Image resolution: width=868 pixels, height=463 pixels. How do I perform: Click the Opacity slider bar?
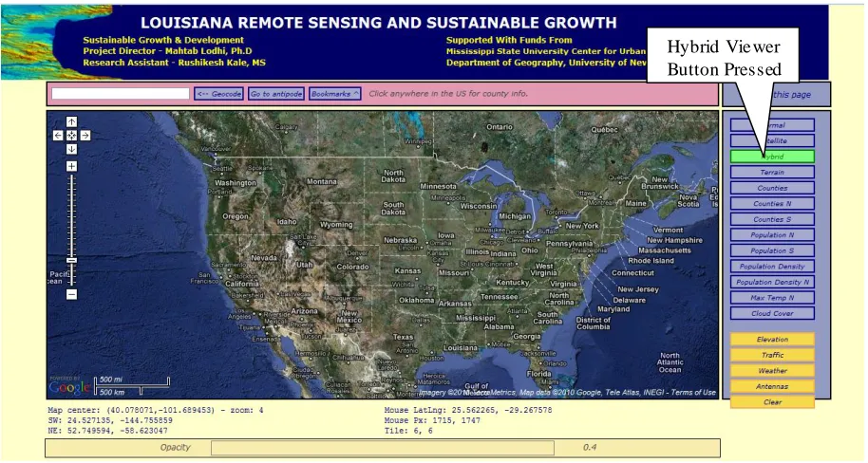click(x=383, y=448)
